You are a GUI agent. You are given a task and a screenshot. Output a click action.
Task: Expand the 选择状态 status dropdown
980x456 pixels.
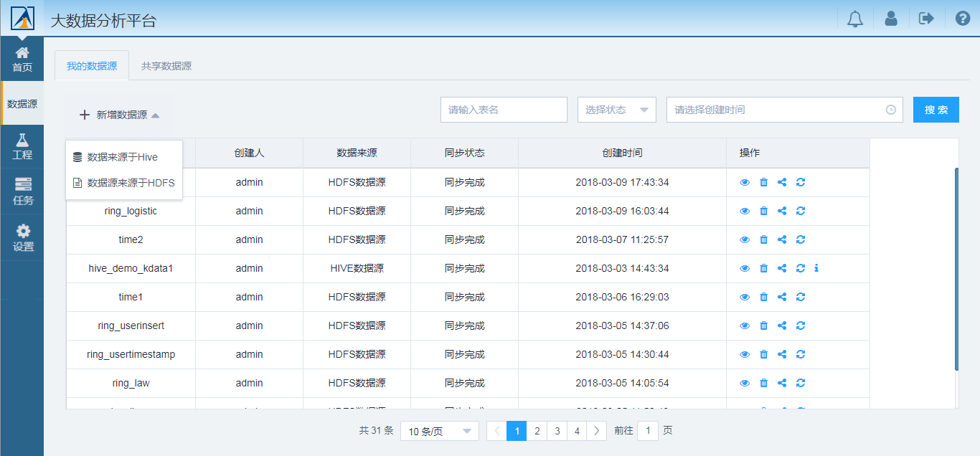click(x=616, y=110)
